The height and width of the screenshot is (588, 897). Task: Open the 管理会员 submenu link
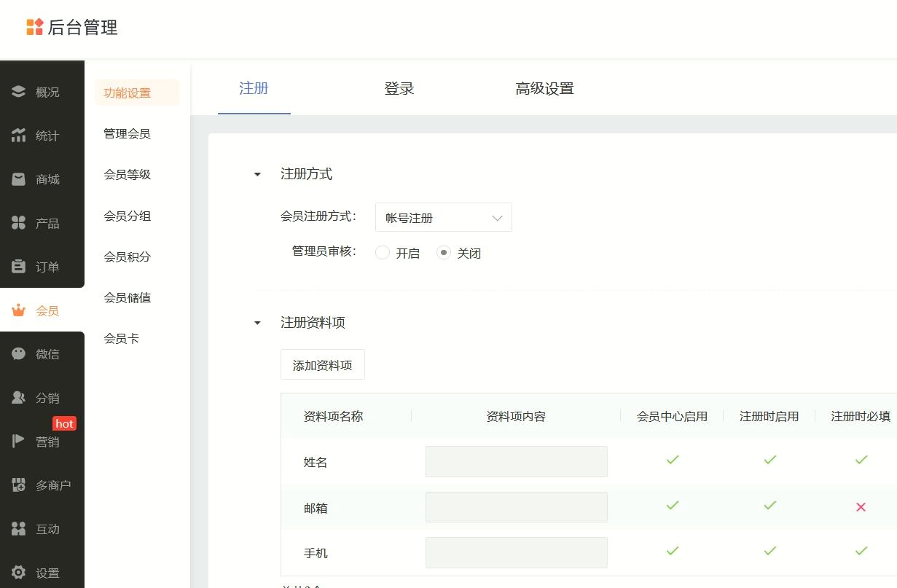pos(127,134)
